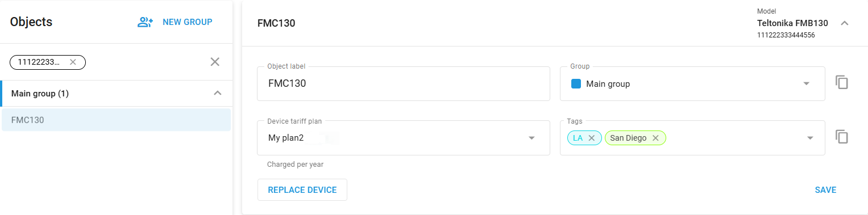Focus the Object label text field
Image resolution: width=868 pixels, height=215 pixels.
(x=404, y=84)
